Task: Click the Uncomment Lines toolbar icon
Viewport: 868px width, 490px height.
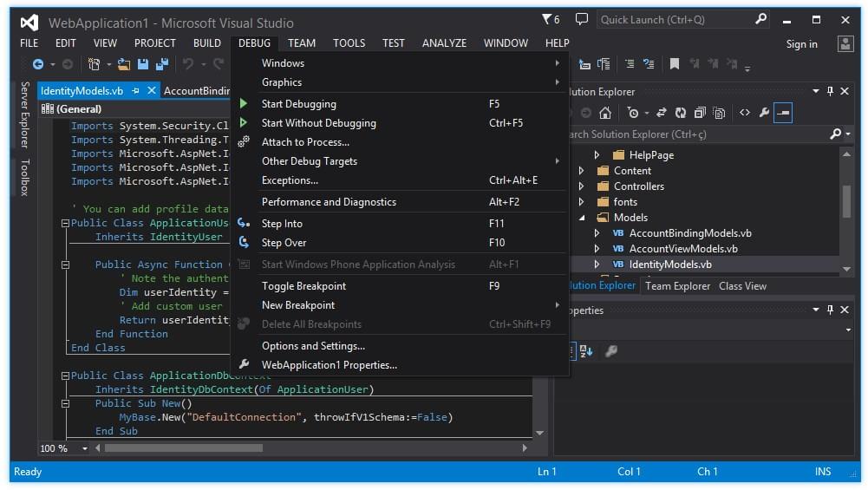Action: (649, 64)
